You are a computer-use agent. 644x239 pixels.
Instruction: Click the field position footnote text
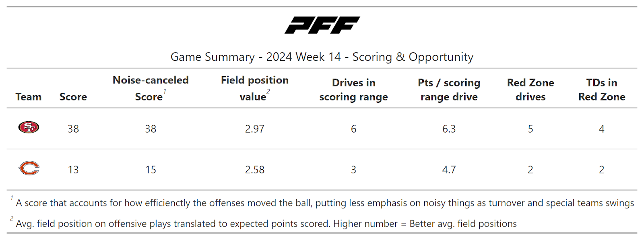[x=266, y=224]
